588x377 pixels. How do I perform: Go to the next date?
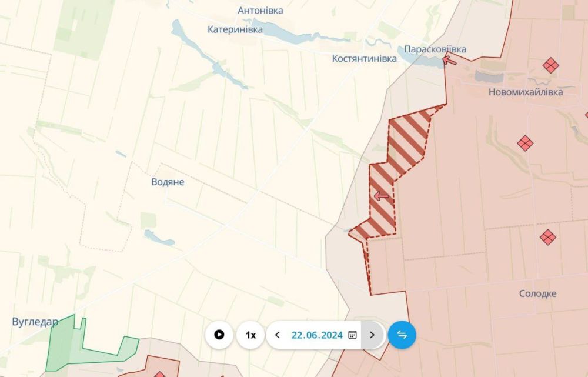pos(372,335)
